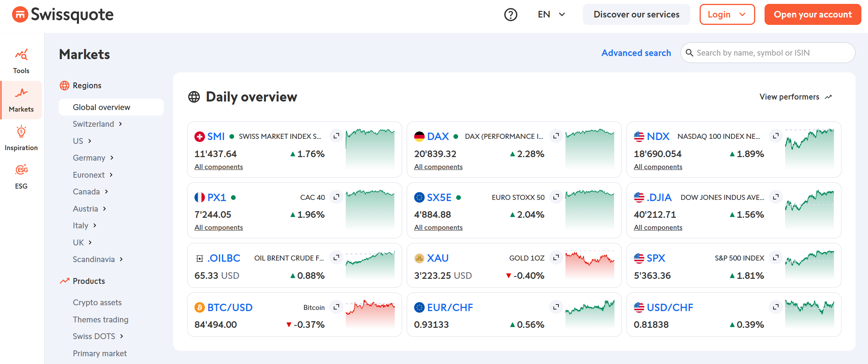Open Crypto assets
This screenshot has width=868, height=364.
tap(97, 303)
